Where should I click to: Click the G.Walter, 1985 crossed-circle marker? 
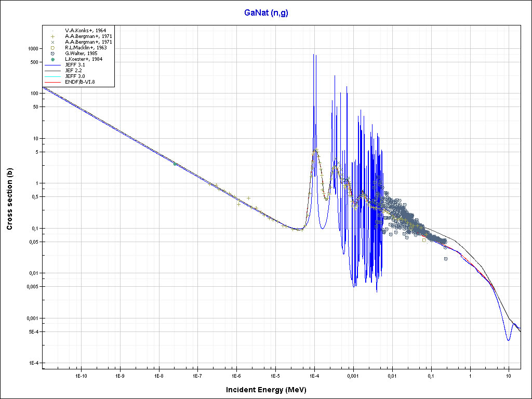click(52, 54)
